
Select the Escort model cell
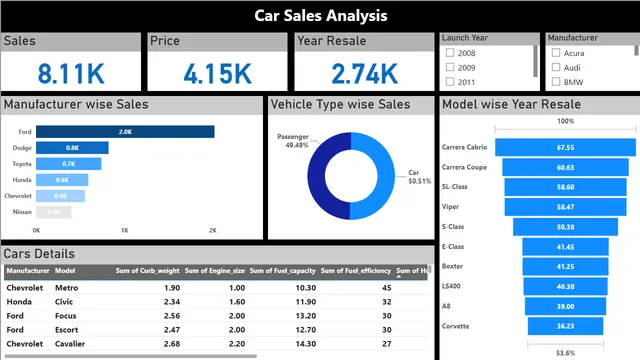(66, 330)
